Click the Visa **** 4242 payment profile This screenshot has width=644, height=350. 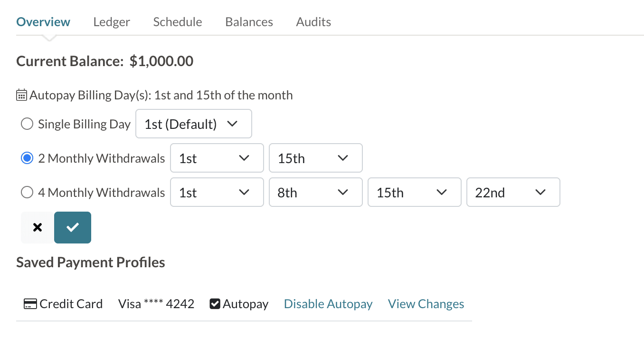pyautogui.click(x=156, y=304)
